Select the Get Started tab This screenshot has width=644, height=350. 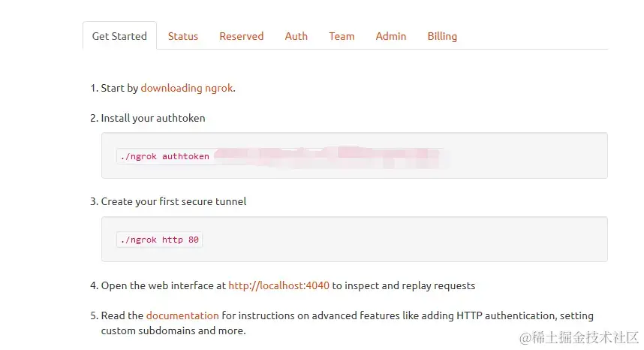click(x=119, y=36)
